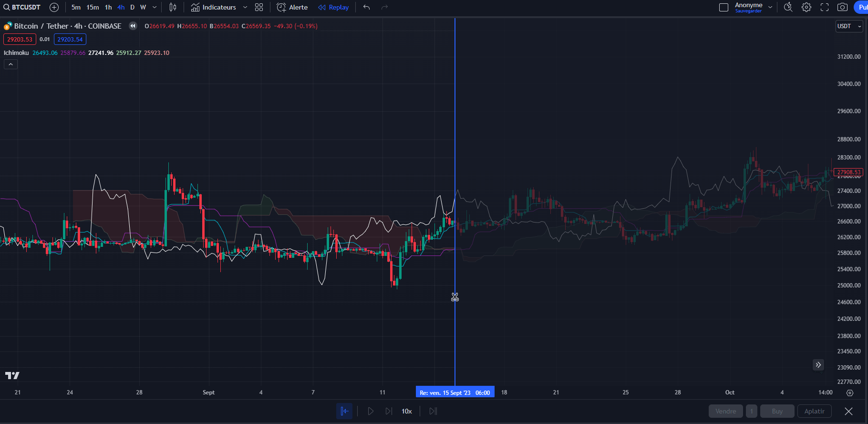Expand the layout management dropdown arrow

[770, 7]
